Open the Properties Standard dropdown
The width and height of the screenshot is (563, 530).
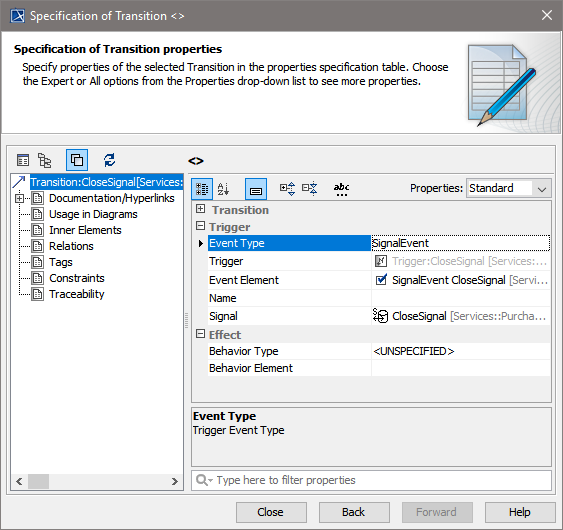point(509,188)
